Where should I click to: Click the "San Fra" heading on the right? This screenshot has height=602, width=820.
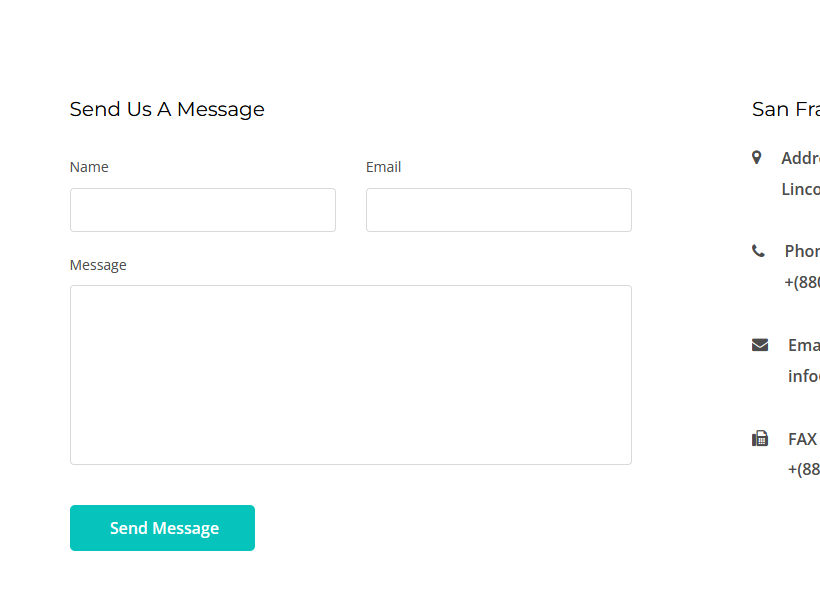click(x=786, y=109)
